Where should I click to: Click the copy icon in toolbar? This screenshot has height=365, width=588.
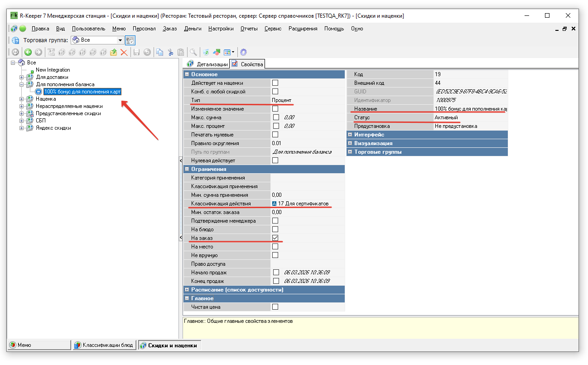[159, 52]
